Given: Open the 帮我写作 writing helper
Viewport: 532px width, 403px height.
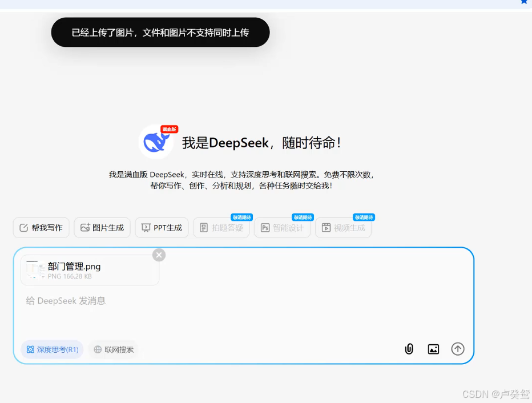Looking at the screenshot, I should (41, 228).
